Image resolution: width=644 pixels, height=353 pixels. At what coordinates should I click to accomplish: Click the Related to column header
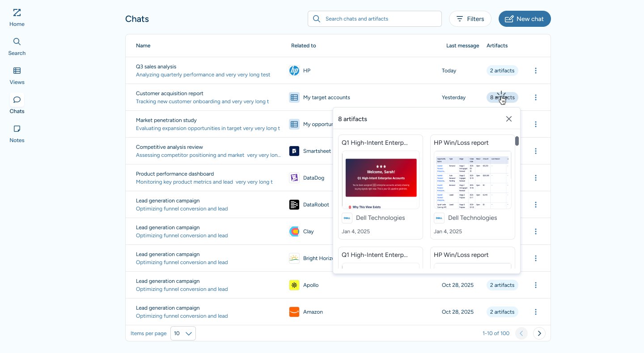[x=304, y=46]
